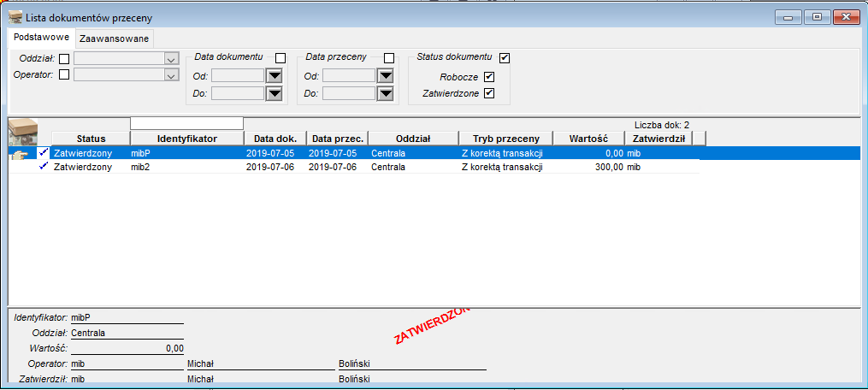The image size is (868, 390).
Task: Uncheck the Status dokumentu checkbox
Action: coord(505,57)
